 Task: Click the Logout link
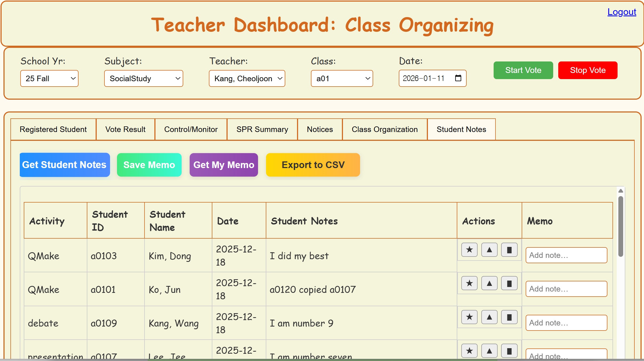coord(622,12)
